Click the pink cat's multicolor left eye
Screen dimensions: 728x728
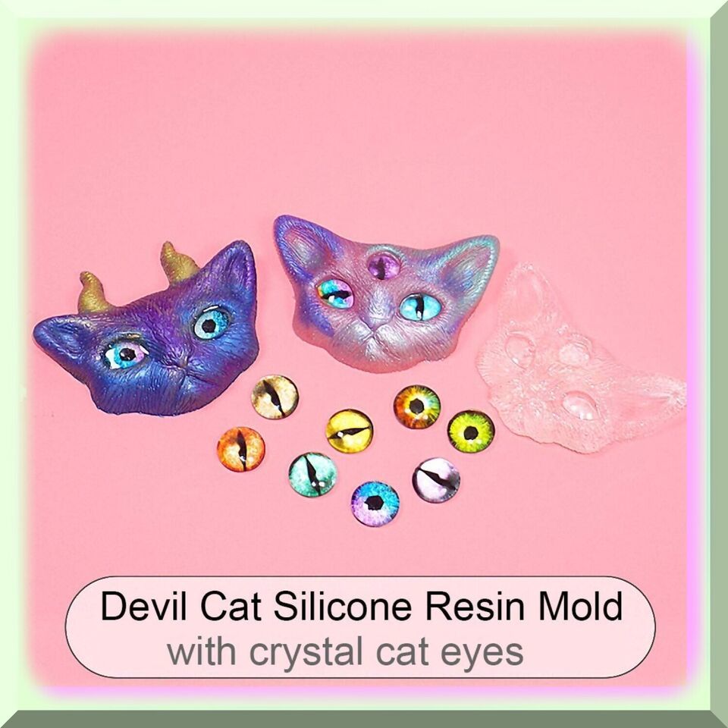pos(335,293)
